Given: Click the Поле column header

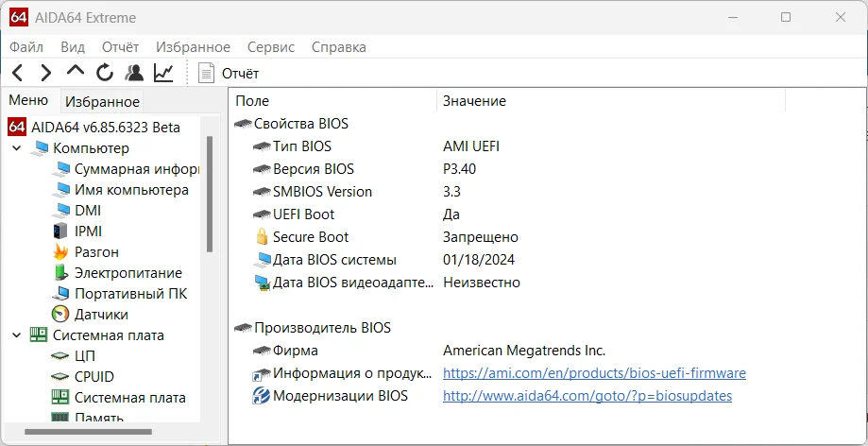Looking at the screenshot, I should tap(332, 101).
